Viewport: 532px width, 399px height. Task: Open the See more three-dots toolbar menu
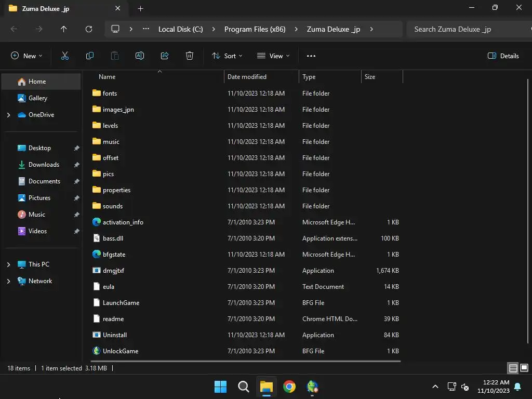tap(311, 56)
